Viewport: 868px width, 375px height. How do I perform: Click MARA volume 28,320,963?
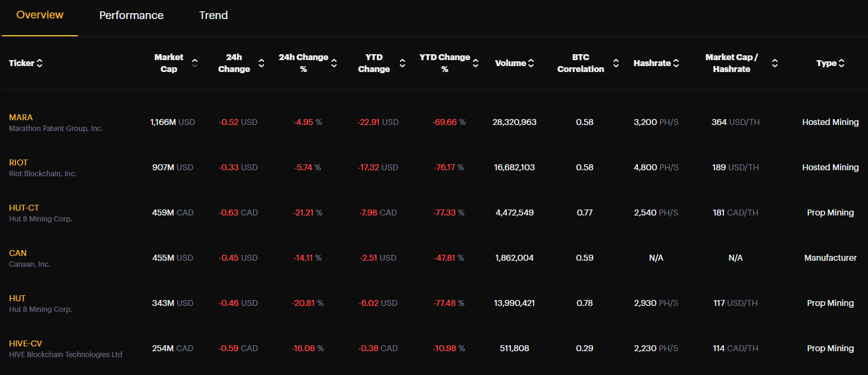pos(515,122)
